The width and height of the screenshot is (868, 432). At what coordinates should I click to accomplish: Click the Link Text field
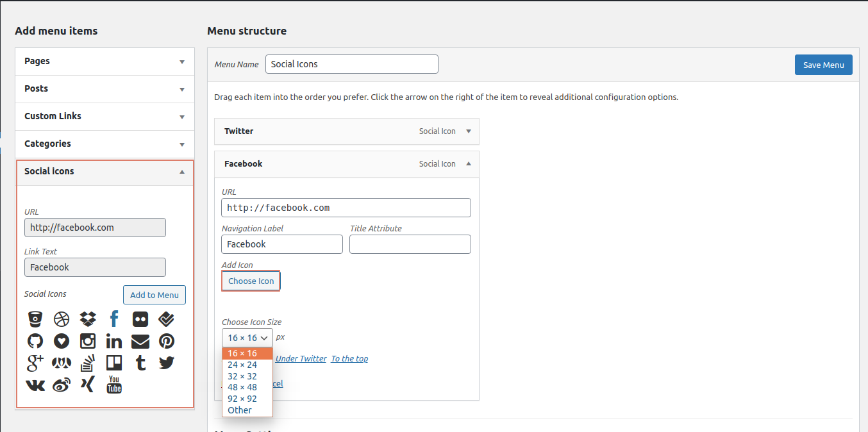pos(95,267)
